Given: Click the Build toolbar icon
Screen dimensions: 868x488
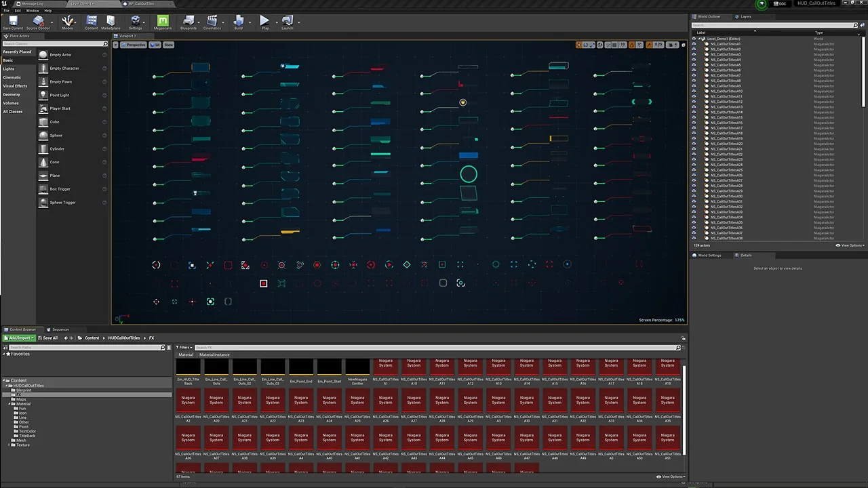Looking at the screenshot, I should coord(238,22).
